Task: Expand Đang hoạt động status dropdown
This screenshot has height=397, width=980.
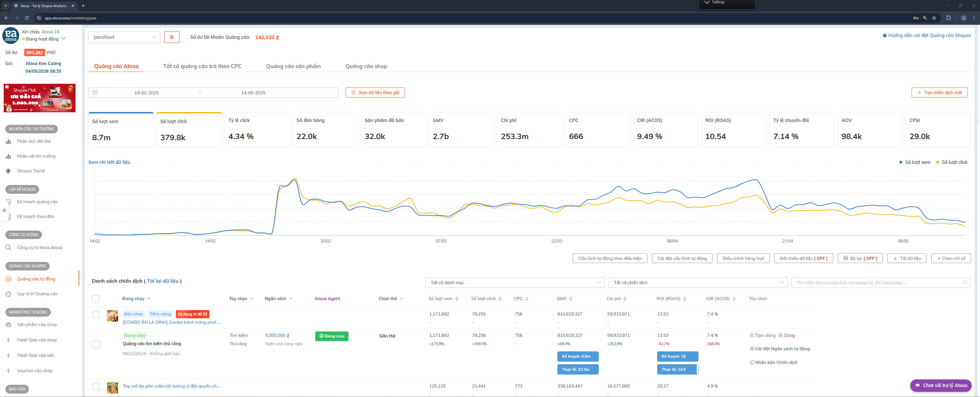Action: click(64, 39)
